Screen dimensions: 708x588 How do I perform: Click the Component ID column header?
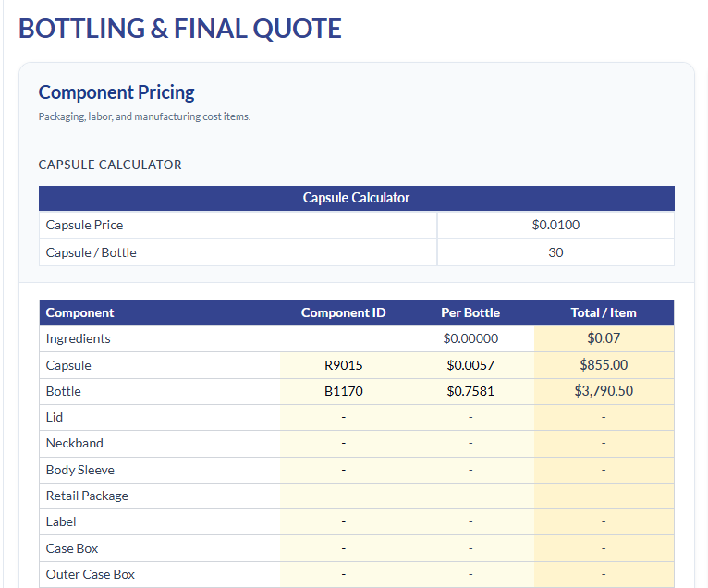pos(344,313)
